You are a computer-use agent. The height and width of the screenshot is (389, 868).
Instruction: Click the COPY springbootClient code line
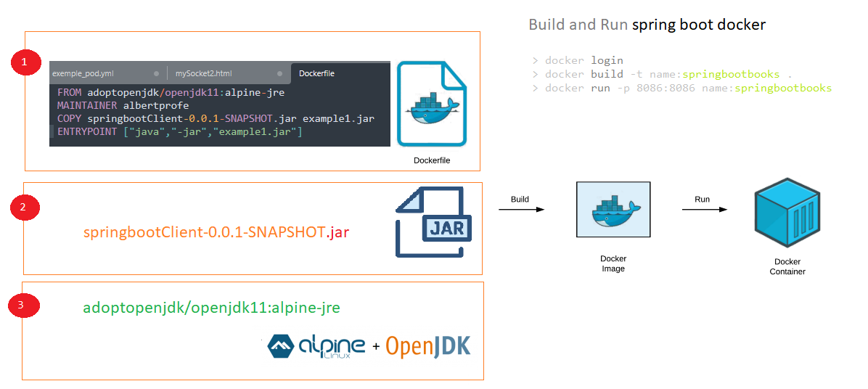[x=217, y=119]
